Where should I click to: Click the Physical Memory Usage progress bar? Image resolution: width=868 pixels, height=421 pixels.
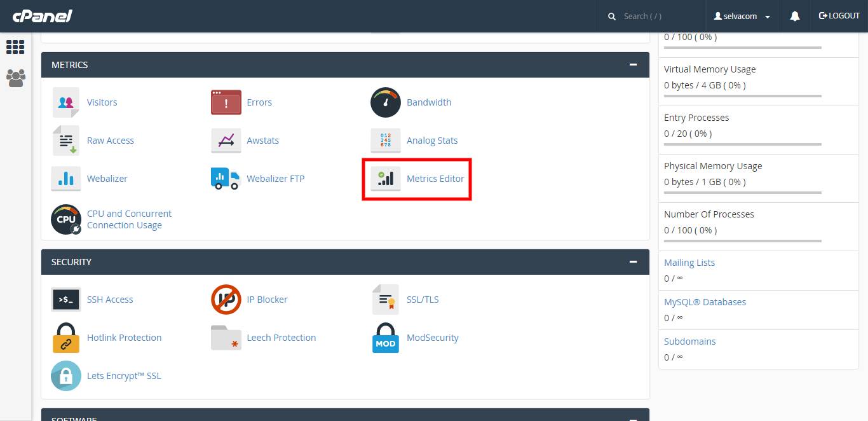pyautogui.click(x=743, y=193)
